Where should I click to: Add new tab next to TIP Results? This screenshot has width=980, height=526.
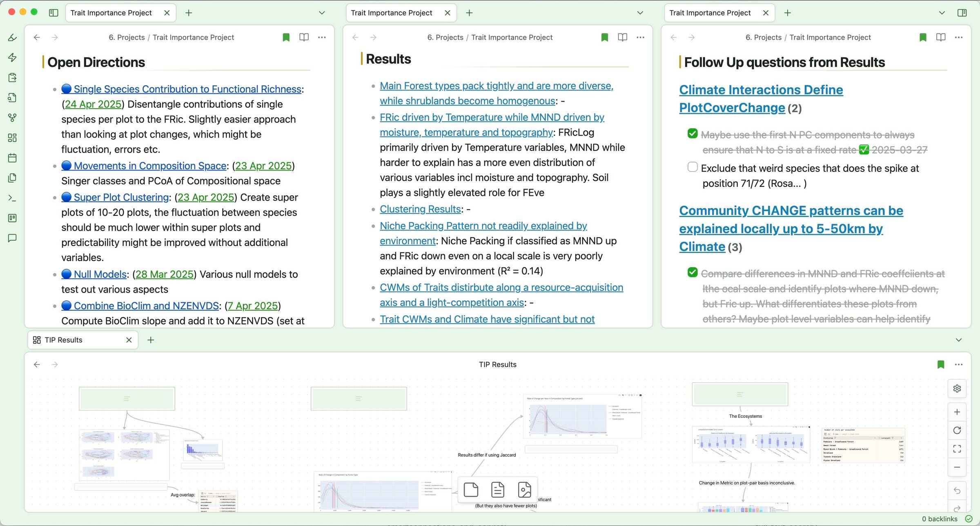tap(151, 340)
